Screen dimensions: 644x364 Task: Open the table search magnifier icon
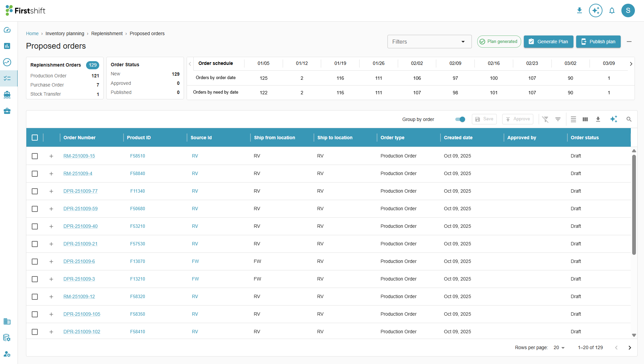tap(629, 119)
